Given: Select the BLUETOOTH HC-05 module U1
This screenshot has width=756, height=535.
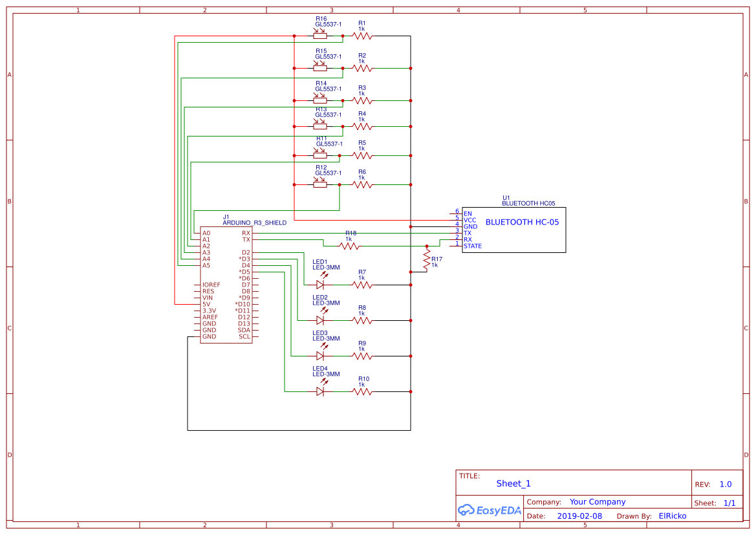Looking at the screenshot, I should (x=514, y=230).
